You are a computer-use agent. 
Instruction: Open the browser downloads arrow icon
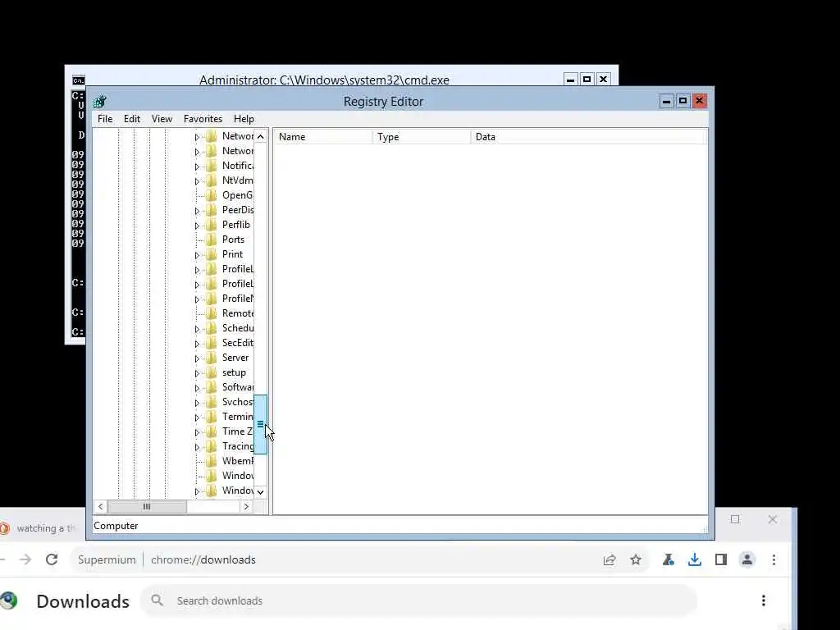click(695, 559)
